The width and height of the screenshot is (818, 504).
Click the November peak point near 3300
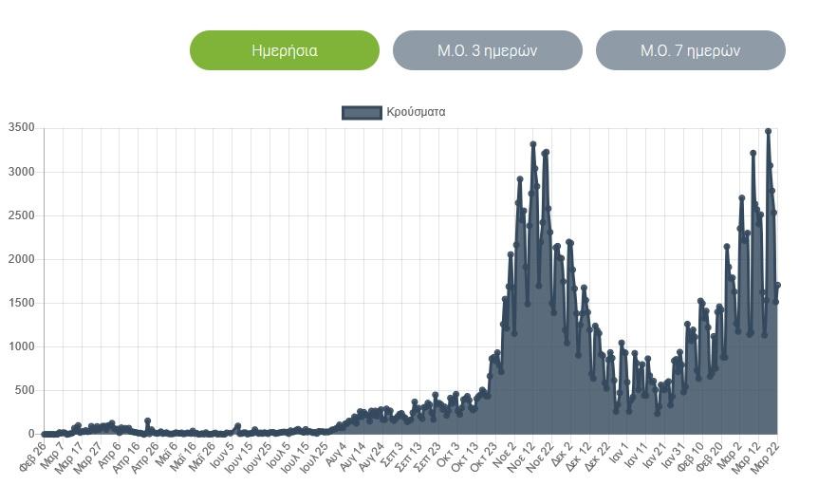click(533, 144)
